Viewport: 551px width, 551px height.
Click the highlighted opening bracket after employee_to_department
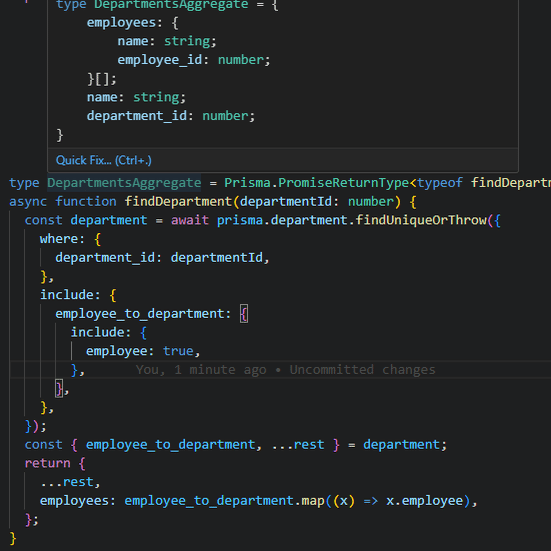[244, 314]
